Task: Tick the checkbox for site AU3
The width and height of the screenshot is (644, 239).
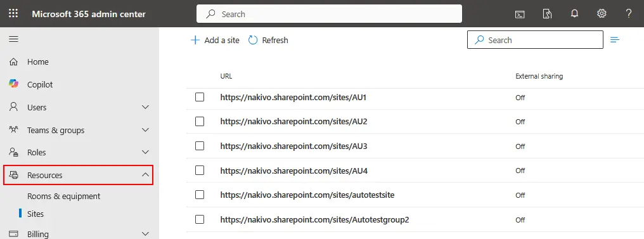Action: [x=200, y=146]
